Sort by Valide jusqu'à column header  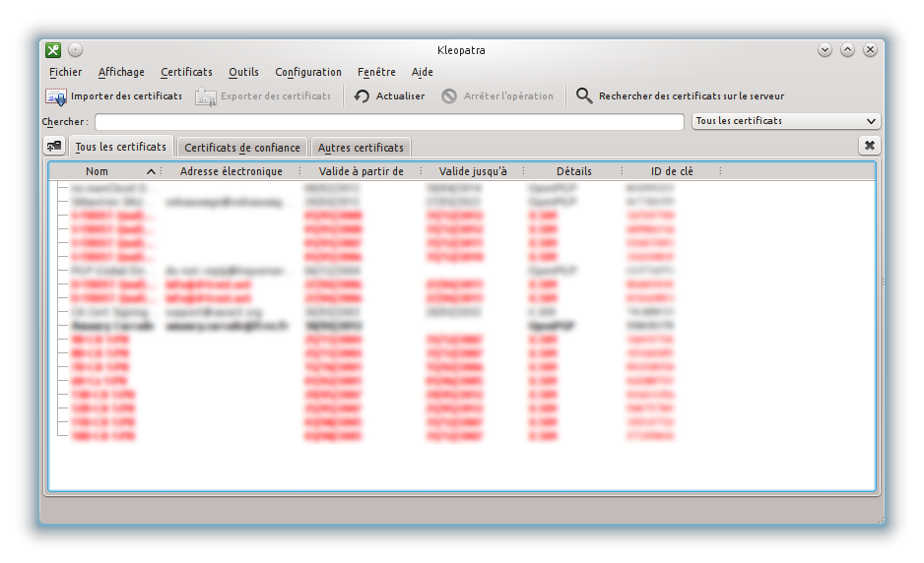[x=472, y=171]
